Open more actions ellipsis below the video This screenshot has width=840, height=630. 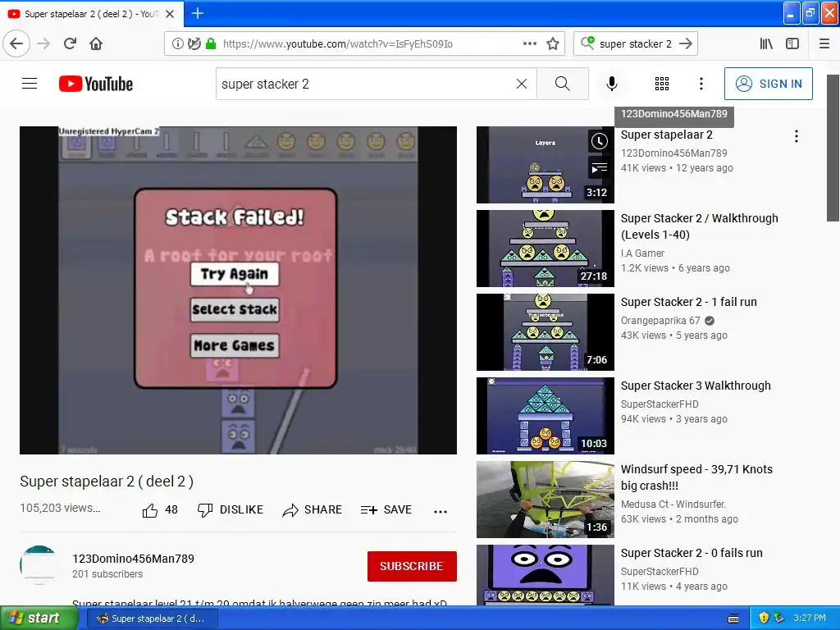coord(441,511)
